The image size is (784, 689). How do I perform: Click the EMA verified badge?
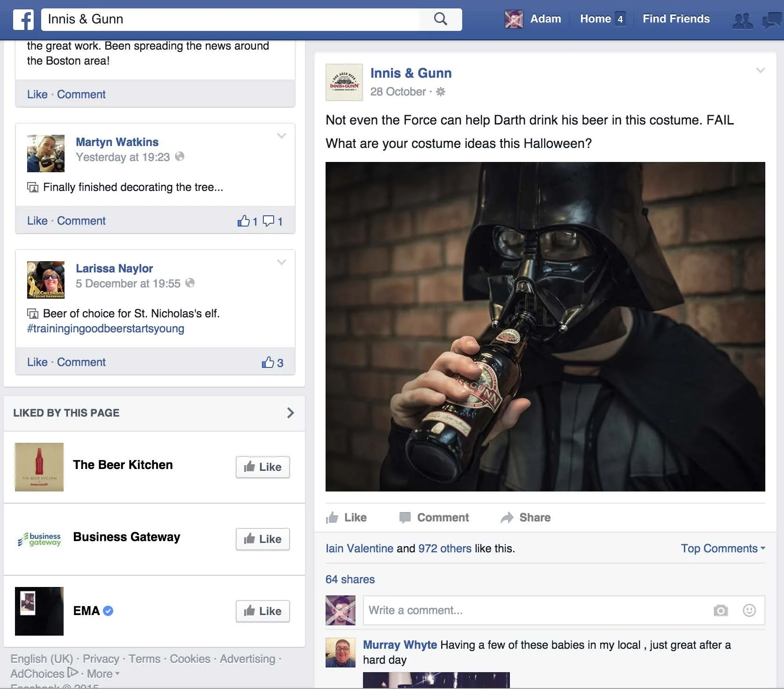[x=108, y=611]
